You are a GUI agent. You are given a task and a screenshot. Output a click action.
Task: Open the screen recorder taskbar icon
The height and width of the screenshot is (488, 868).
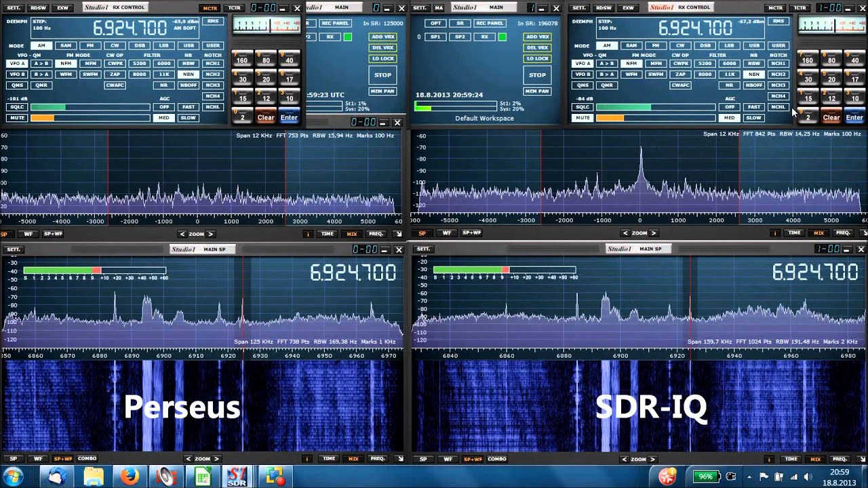[275, 476]
